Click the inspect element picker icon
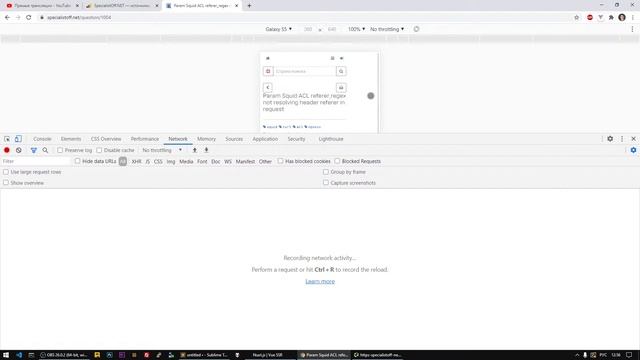This screenshot has width=640, height=360. point(7,139)
